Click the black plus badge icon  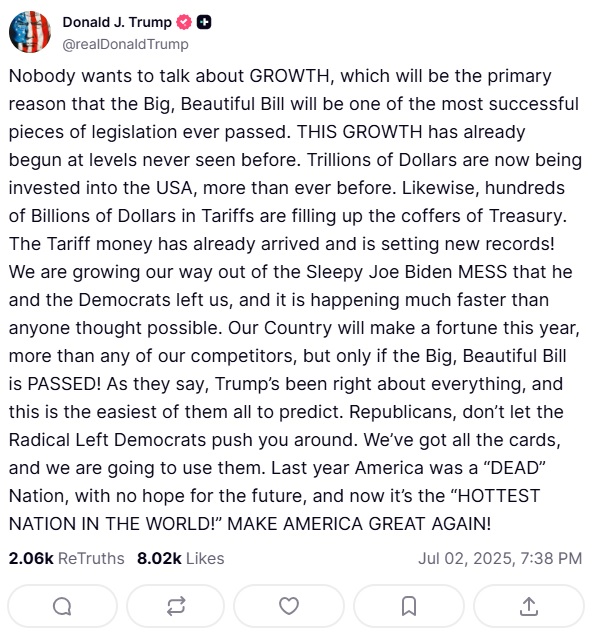[x=204, y=22]
